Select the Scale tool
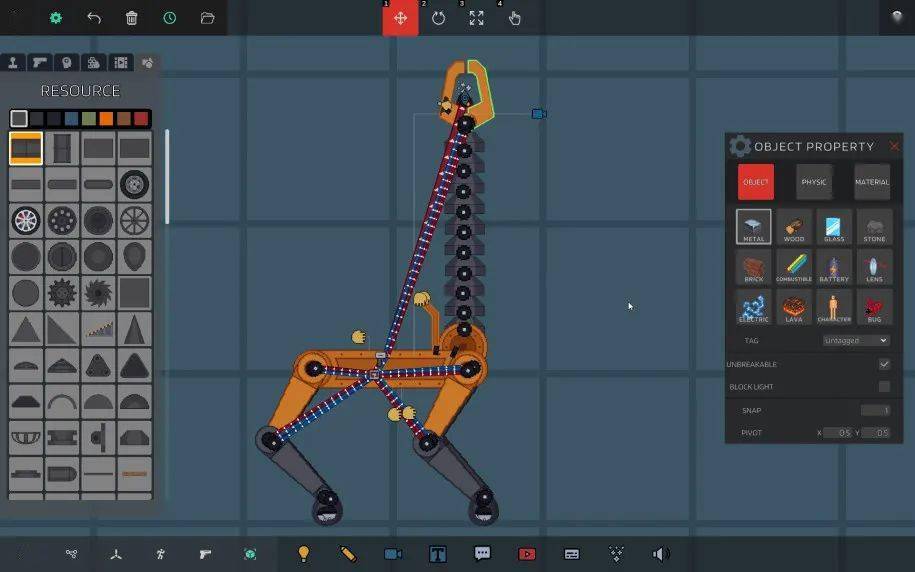This screenshot has width=915, height=572. pos(476,18)
